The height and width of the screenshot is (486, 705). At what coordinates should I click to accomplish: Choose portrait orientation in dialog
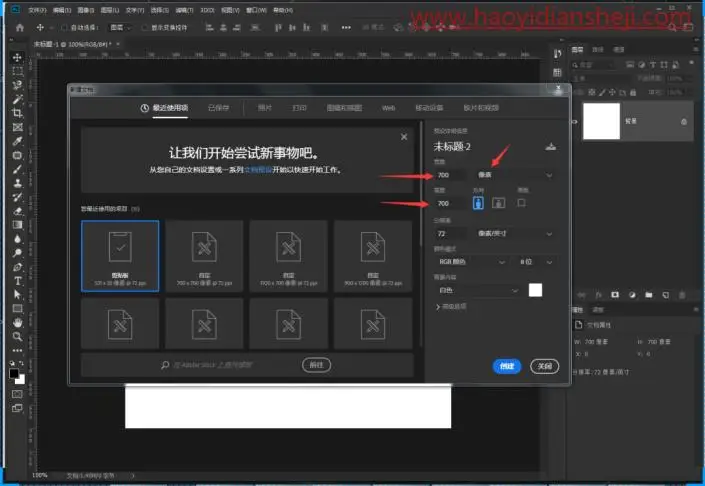[478, 203]
